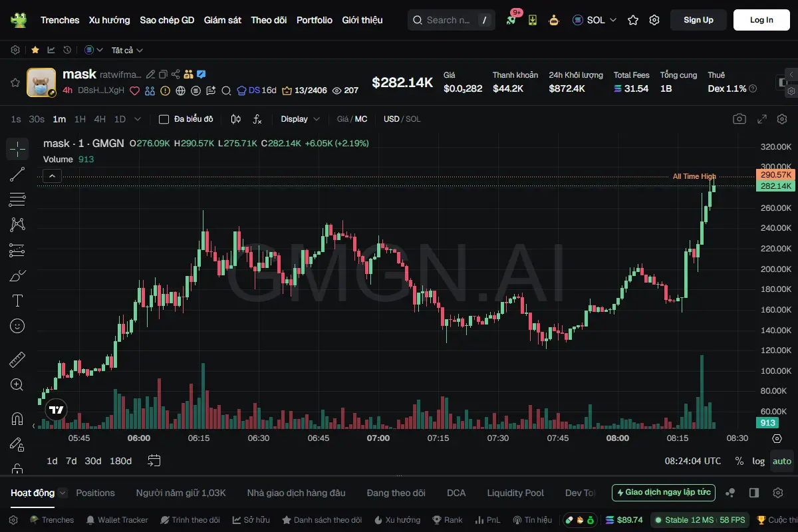The image size is (798, 532).
Task: Open the warning info icon for mask
Action: point(165,90)
